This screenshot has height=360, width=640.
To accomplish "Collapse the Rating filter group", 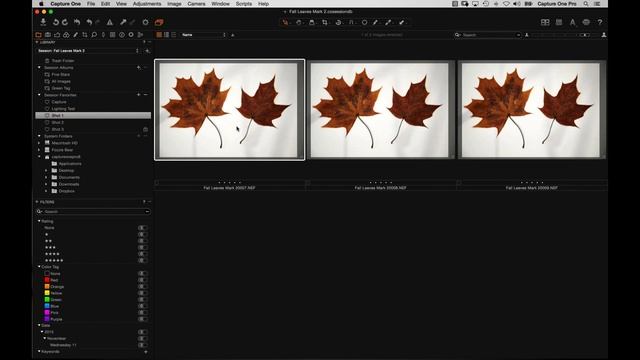I will click(x=39, y=221).
